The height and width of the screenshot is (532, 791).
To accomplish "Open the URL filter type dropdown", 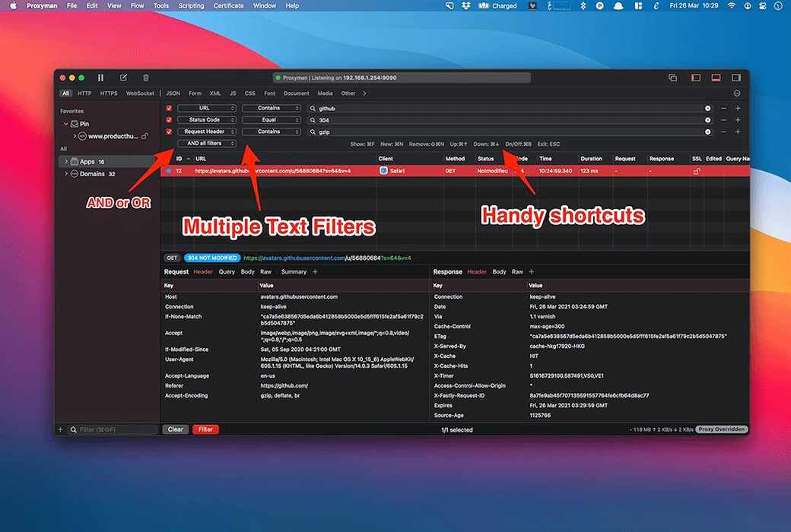I will (x=207, y=108).
